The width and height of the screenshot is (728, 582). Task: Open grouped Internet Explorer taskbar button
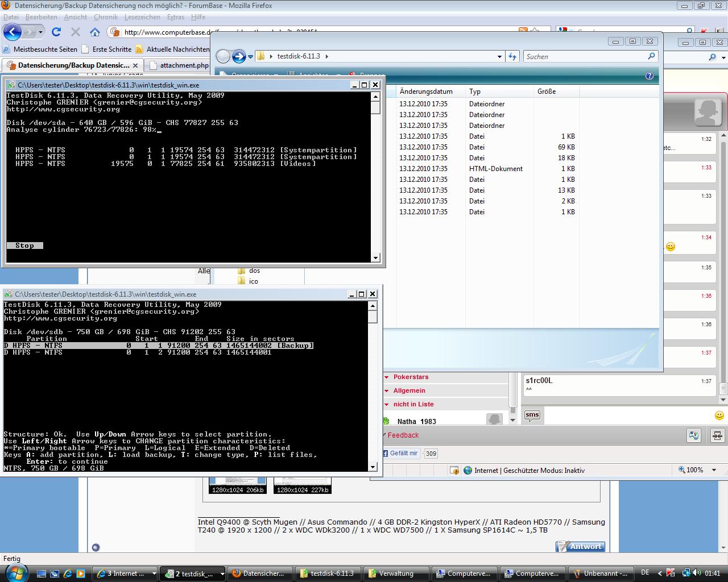[126, 573]
